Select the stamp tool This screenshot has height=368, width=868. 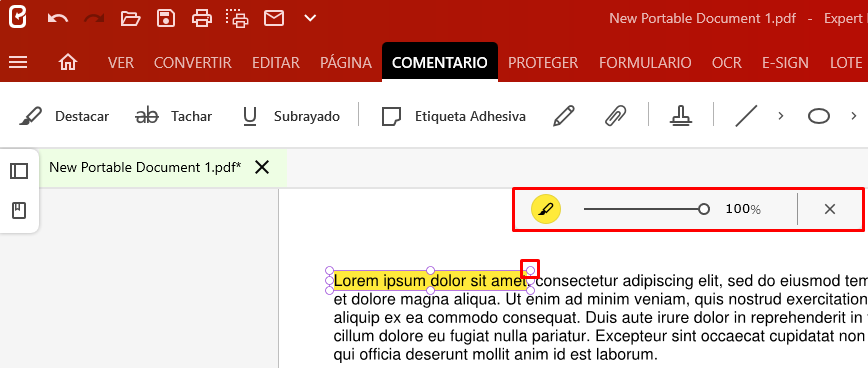(x=680, y=116)
